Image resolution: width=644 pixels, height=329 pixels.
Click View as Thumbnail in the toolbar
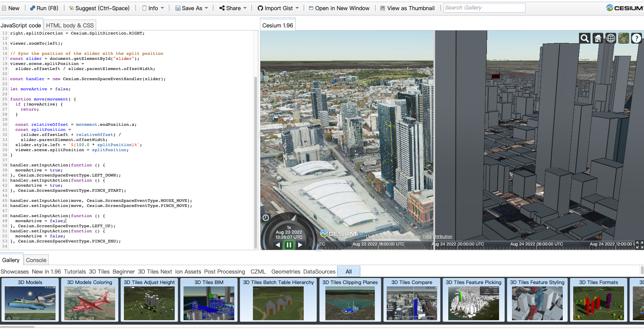408,8
